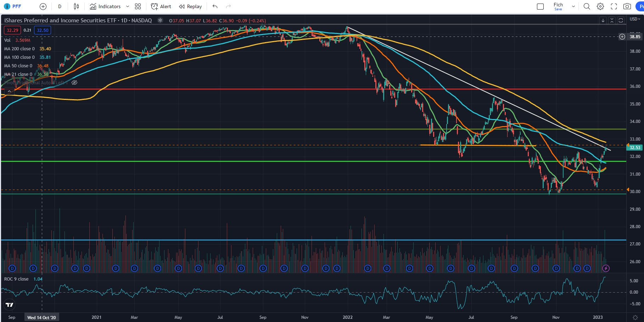This screenshot has width=644, height=322.
Task: Open the layout setup square icon
Action: click(x=540, y=6)
